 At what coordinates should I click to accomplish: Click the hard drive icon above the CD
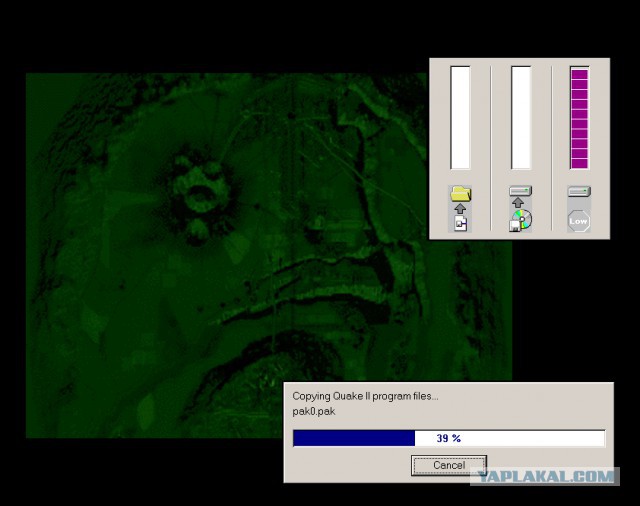click(x=520, y=191)
